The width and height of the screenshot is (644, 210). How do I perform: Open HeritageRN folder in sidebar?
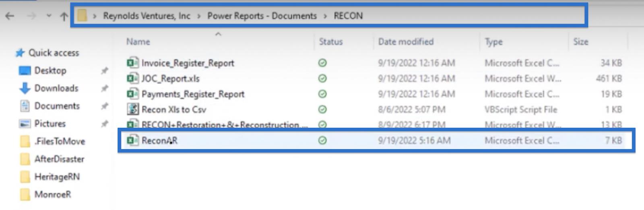57,177
